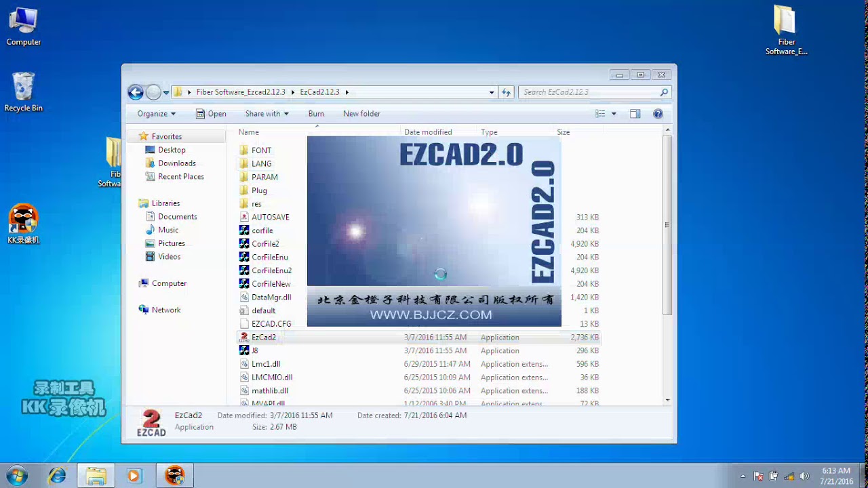868x488 pixels.
Task: Open the Share with dropdown
Action: tap(267, 113)
